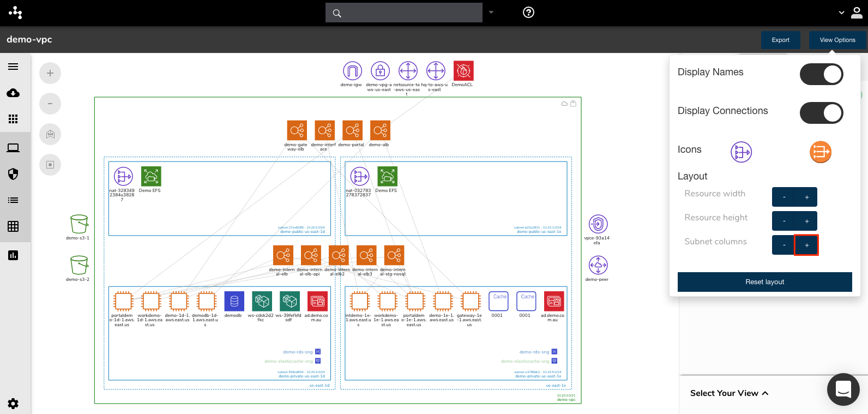Select the vpce-93a14efa endpoint icon
Screen dimensions: 868x414
(x=598, y=224)
